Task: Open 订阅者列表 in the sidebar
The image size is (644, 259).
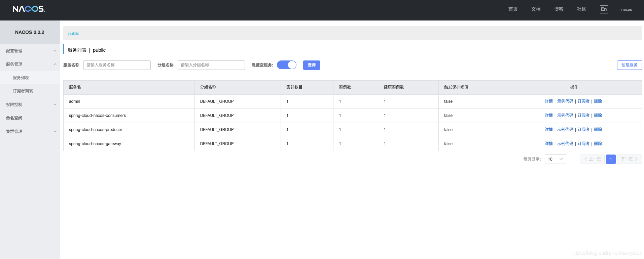Action: point(30,91)
